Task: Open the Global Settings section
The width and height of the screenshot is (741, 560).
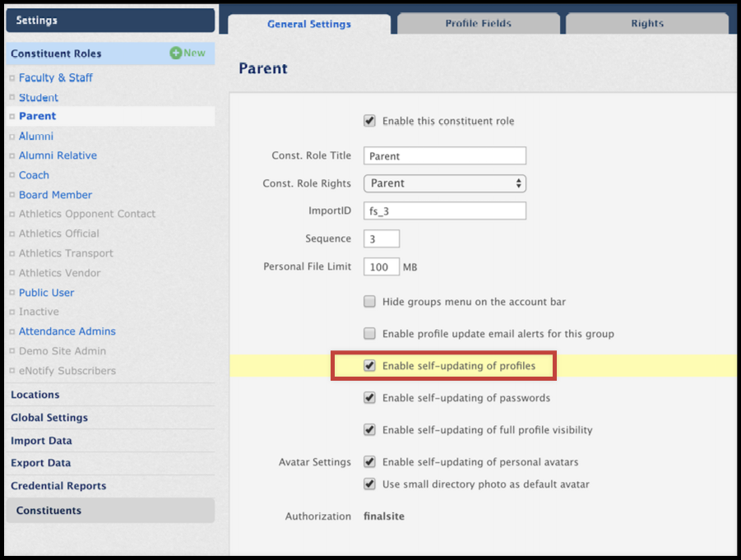Action: pos(49,418)
